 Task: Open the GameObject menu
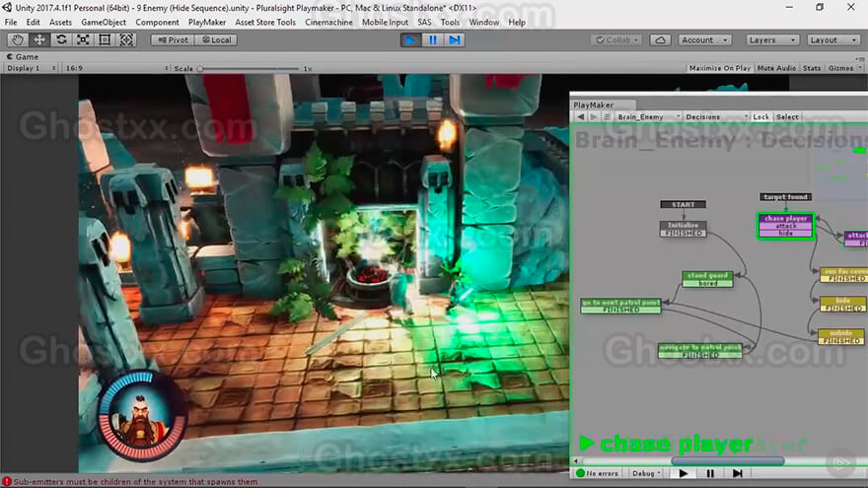pos(104,22)
